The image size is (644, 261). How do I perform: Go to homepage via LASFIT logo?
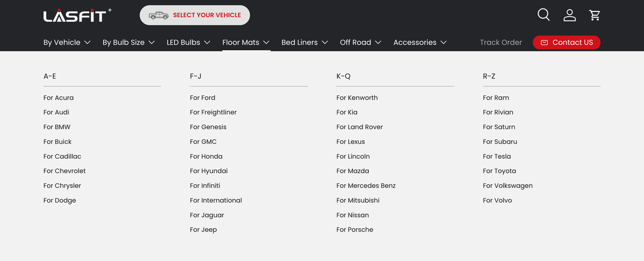[x=77, y=16]
